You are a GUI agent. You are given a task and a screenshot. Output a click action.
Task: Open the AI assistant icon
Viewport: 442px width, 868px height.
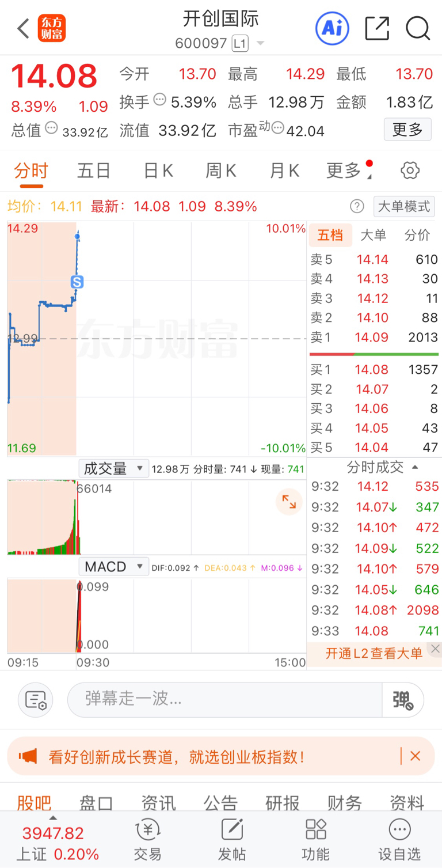click(332, 28)
